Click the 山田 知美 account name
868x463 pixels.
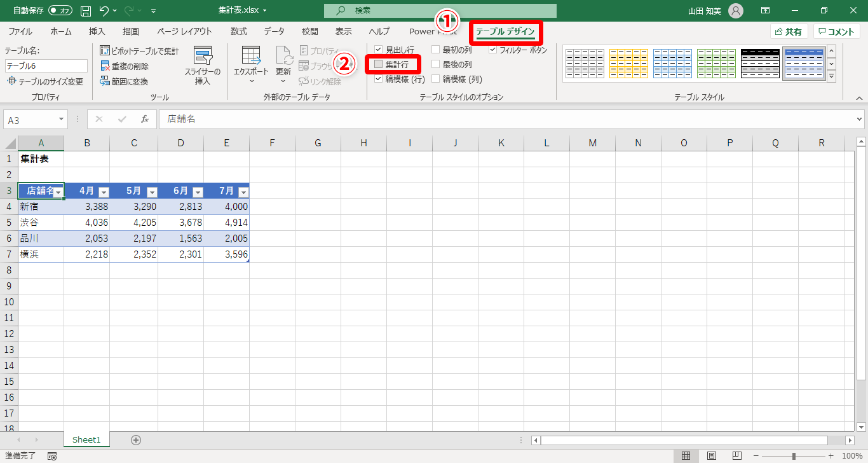[x=706, y=11]
